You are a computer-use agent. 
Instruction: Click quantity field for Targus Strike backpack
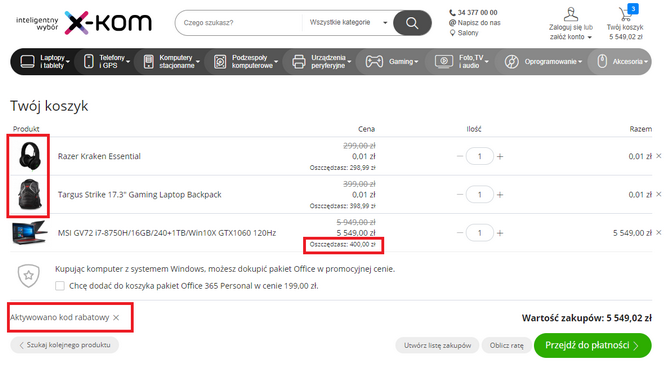pos(479,195)
